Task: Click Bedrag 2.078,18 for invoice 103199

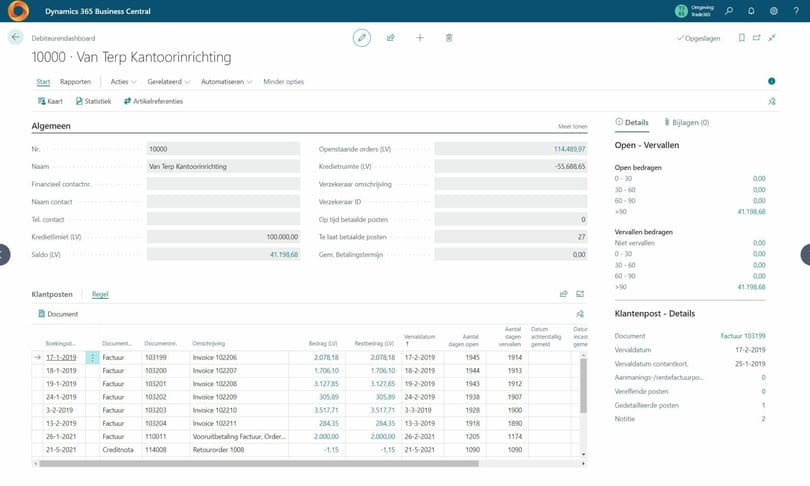Action: tap(326, 357)
